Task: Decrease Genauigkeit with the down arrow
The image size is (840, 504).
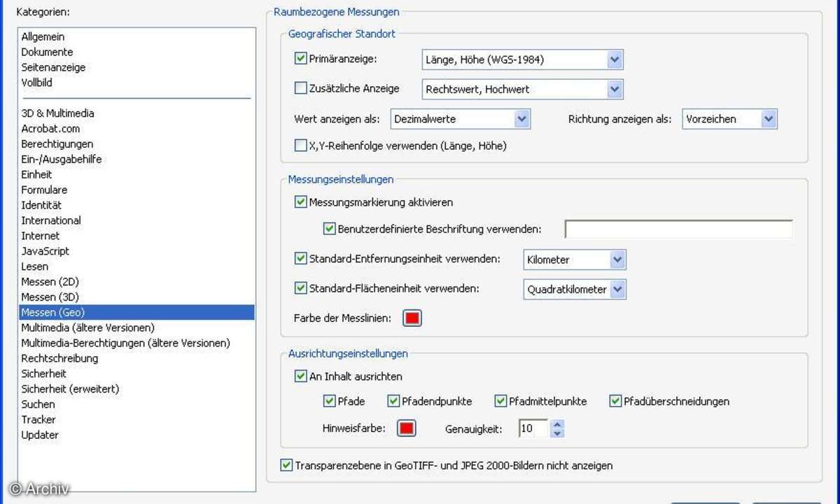Action: click(x=557, y=433)
